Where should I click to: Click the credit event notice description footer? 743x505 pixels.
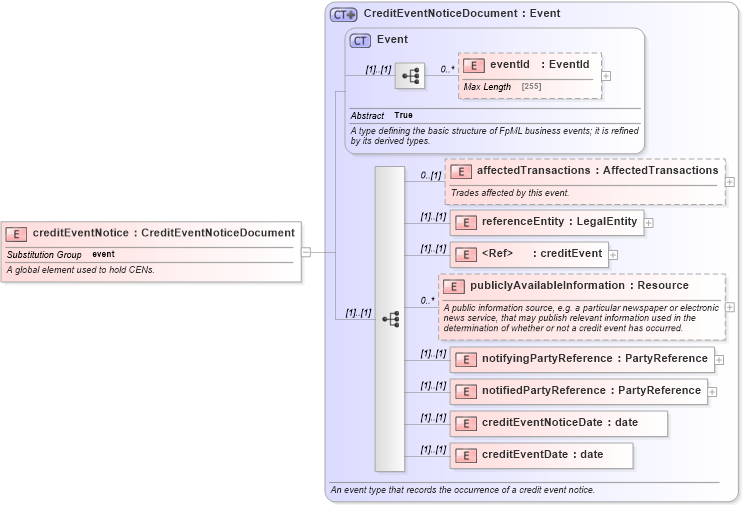(462, 490)
